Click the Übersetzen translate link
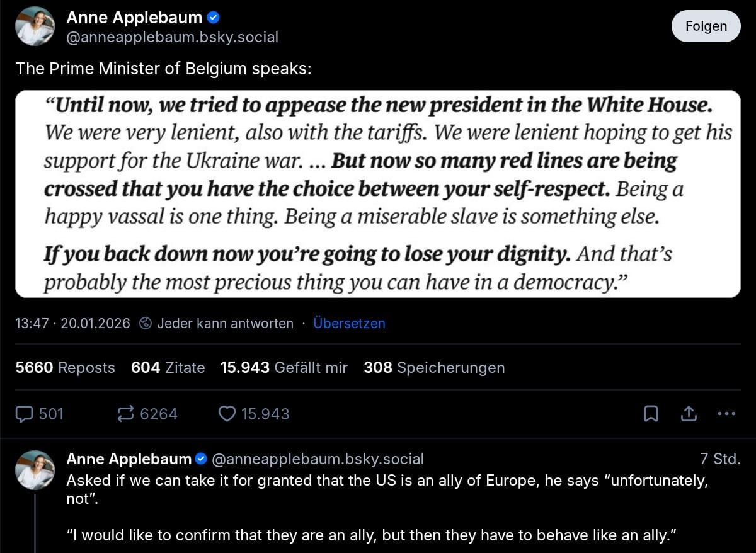756x553 pixels. coord(349,324)
